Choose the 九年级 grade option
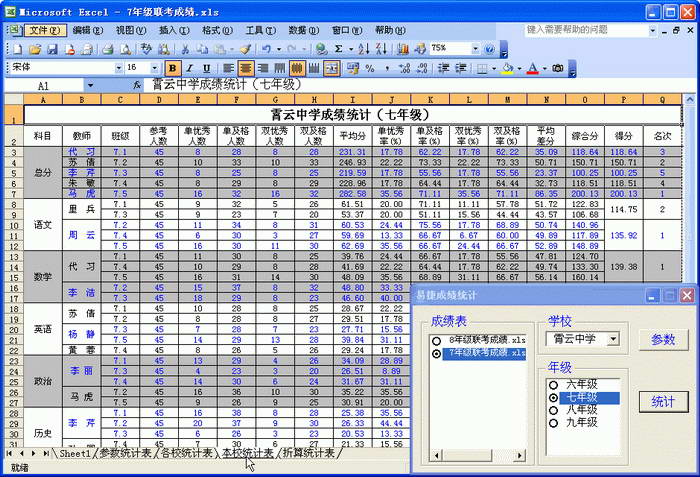The height and width of the screenshot is (477, 700). 553,423
